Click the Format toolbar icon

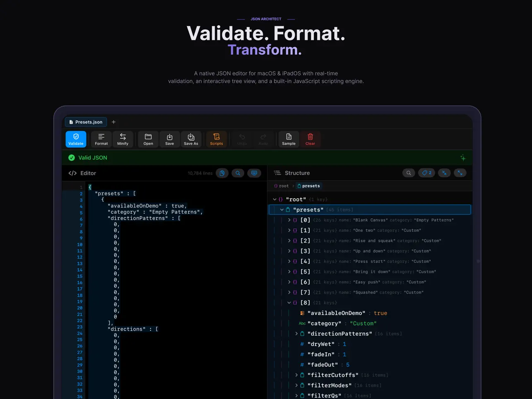(x=101, y=139)
